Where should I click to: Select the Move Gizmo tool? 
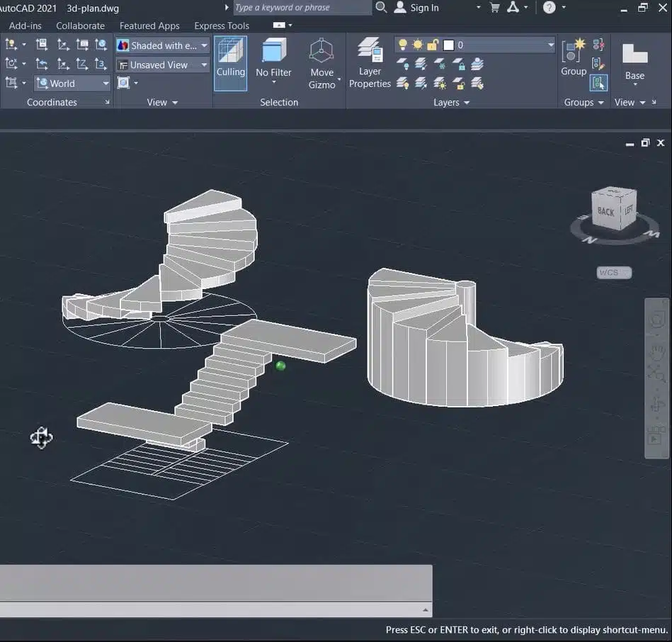pos(321,52)
